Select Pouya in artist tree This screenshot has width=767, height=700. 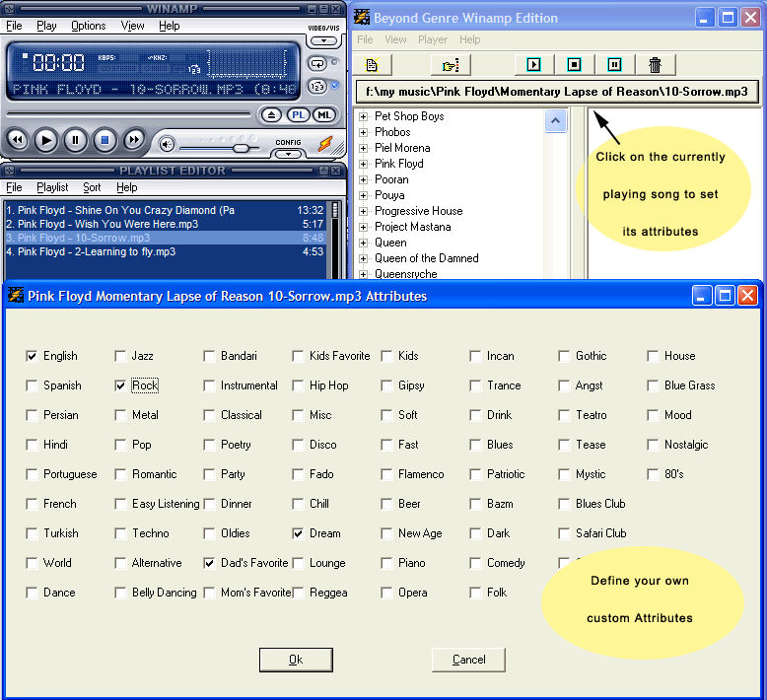pos(389,195)
